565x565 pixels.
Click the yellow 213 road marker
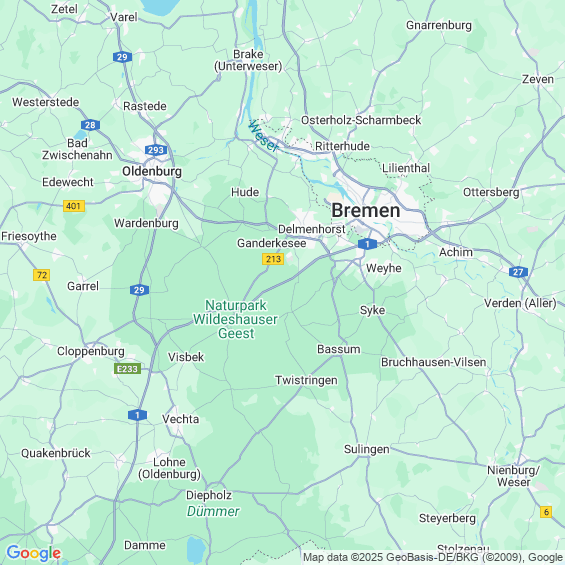click(273, 259)
